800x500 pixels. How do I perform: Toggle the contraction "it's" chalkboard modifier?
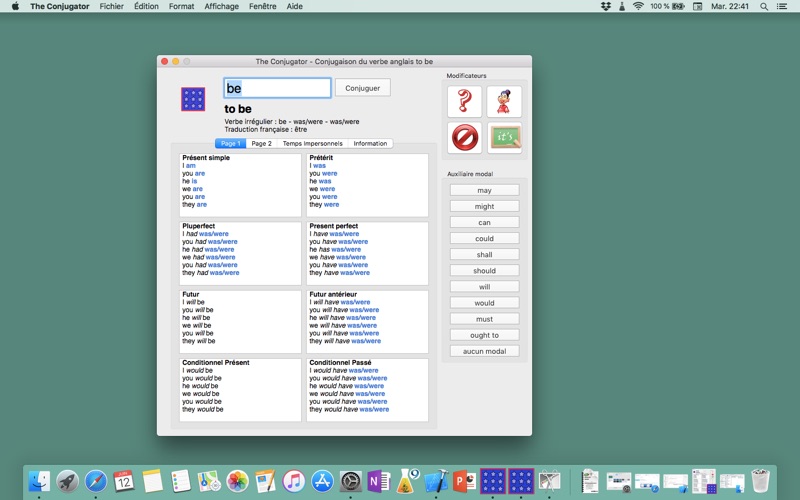point(504,138)
